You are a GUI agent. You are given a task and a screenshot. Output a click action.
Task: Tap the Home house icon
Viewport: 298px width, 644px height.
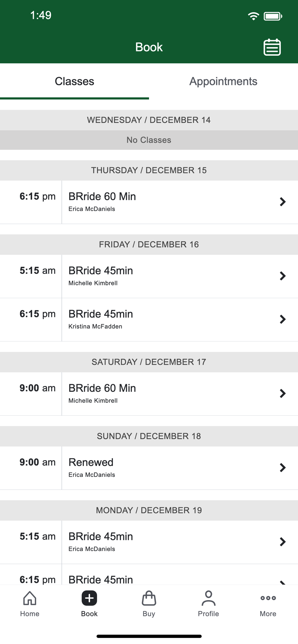[30, 598]
